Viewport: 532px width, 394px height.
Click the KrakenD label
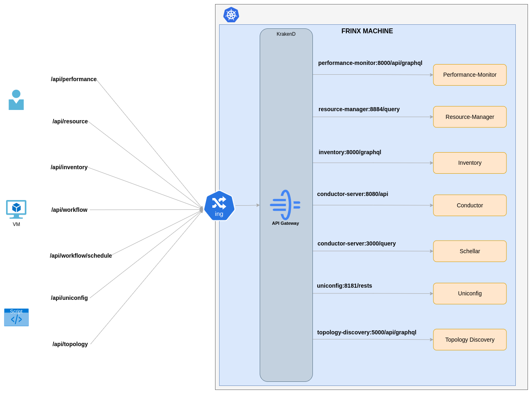(x=286, y=34)
